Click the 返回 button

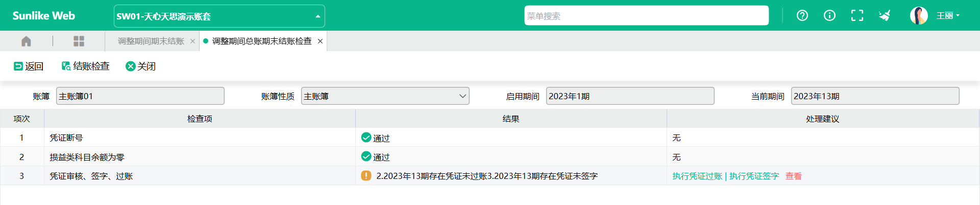click(x=29, y=66)
